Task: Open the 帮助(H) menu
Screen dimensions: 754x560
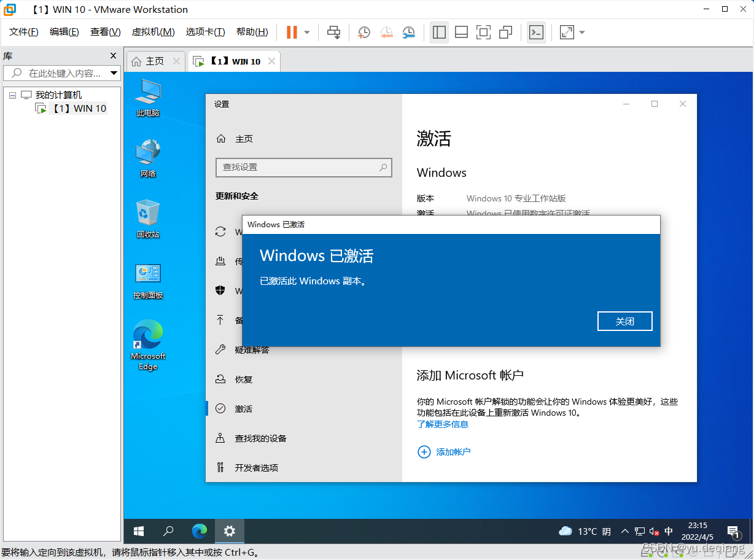Action: (x=252, y=32)
